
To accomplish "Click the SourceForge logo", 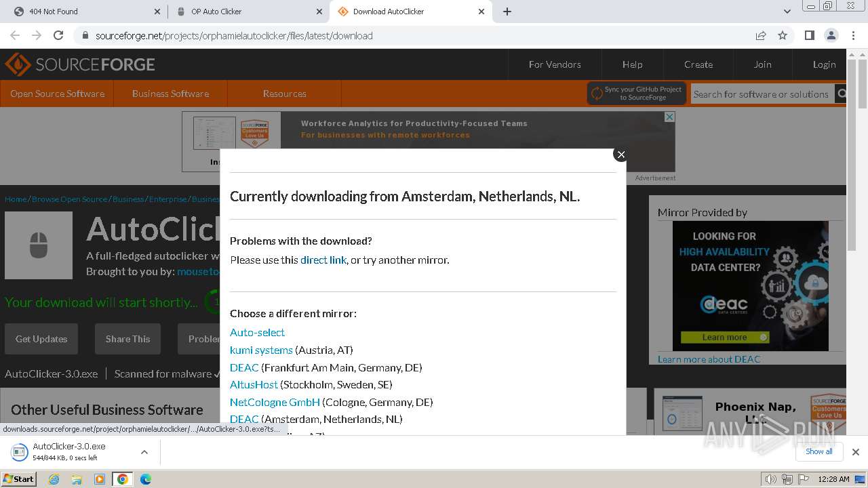I will (79, 64).
